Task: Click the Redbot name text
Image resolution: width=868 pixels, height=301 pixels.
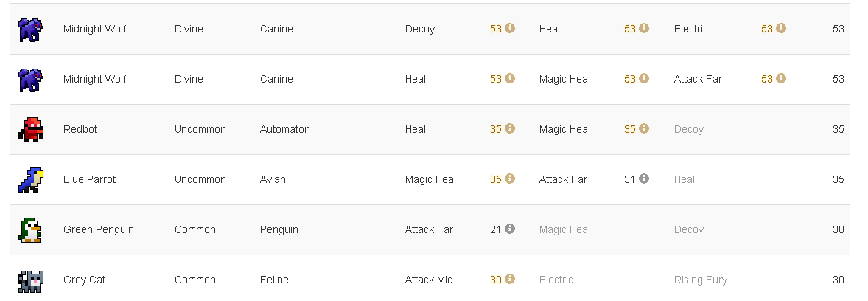Action: (x=80, y=129)
